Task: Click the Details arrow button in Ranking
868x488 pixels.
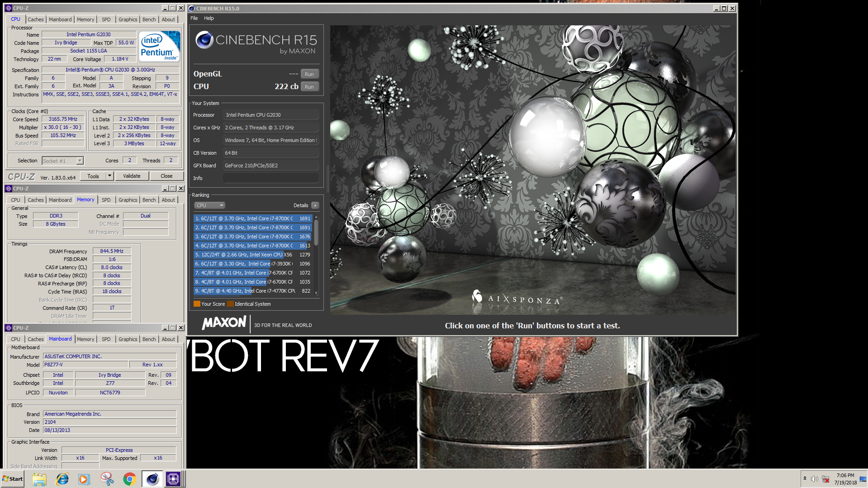Action: (315, 205)
